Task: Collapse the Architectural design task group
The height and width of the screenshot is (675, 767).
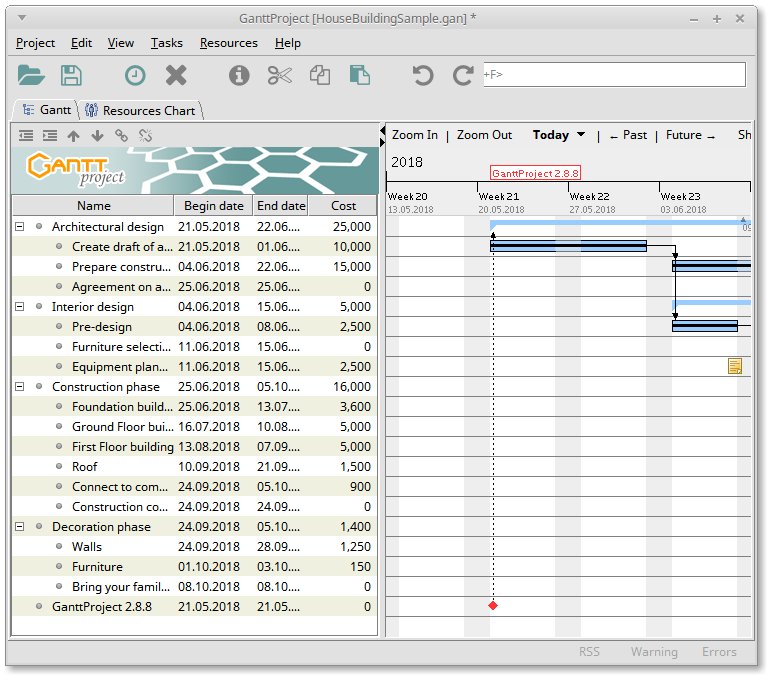Action: [x=20, y=226]
